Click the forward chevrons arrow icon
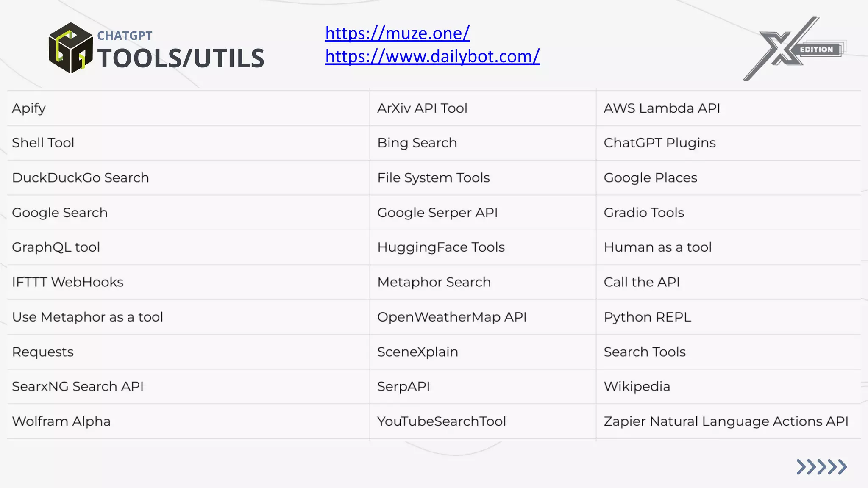Image resolution: width=868 pixels, height=488 pixels. pyautogui.click(x=821, y=466)
